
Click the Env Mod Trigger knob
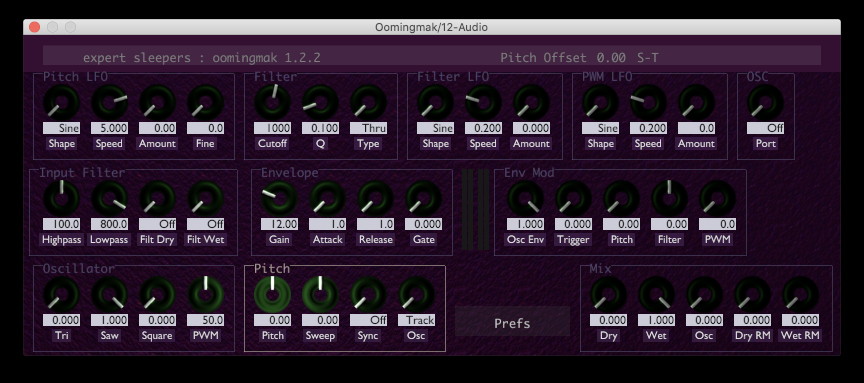[573, 198]
